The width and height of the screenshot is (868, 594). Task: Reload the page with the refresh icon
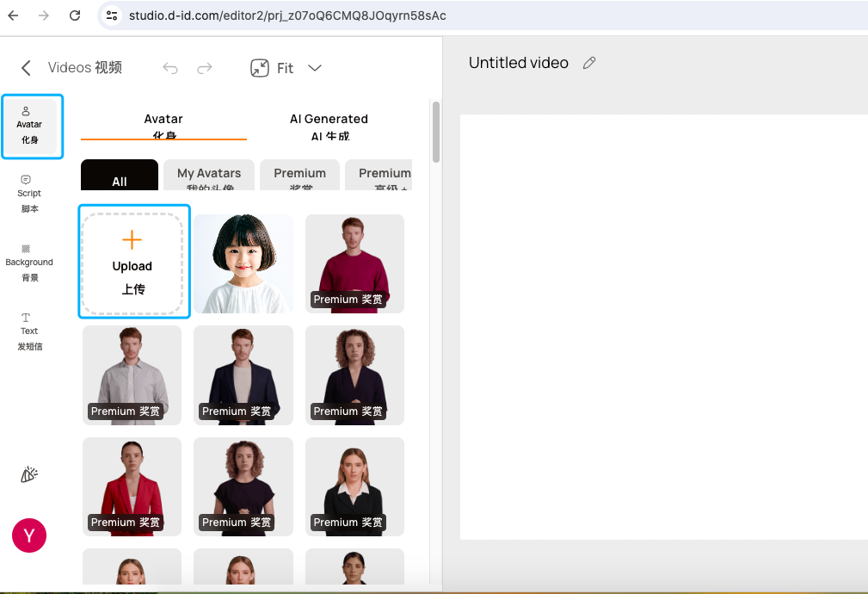75,15
